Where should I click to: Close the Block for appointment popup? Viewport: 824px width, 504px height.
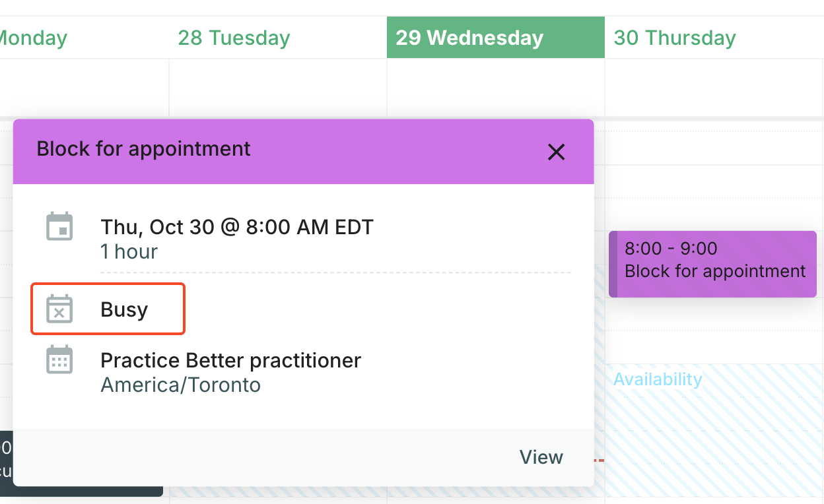tap(557, 152)
